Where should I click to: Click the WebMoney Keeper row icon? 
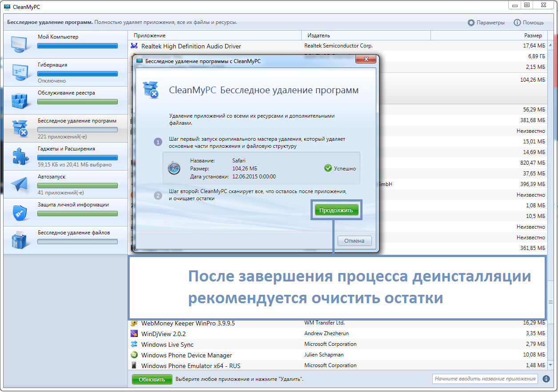(x=134, y=323)
